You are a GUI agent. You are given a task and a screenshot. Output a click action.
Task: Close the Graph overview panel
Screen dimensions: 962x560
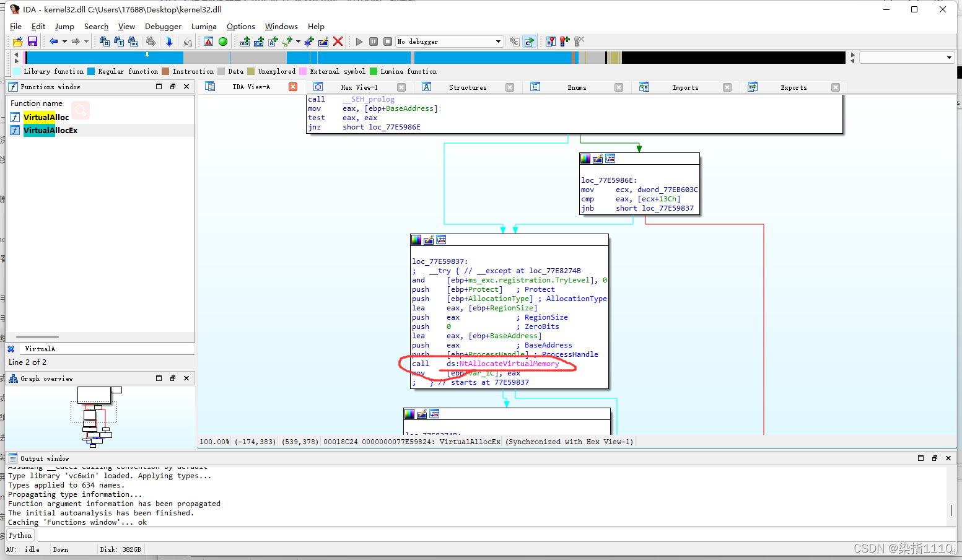tap(186, 378)
